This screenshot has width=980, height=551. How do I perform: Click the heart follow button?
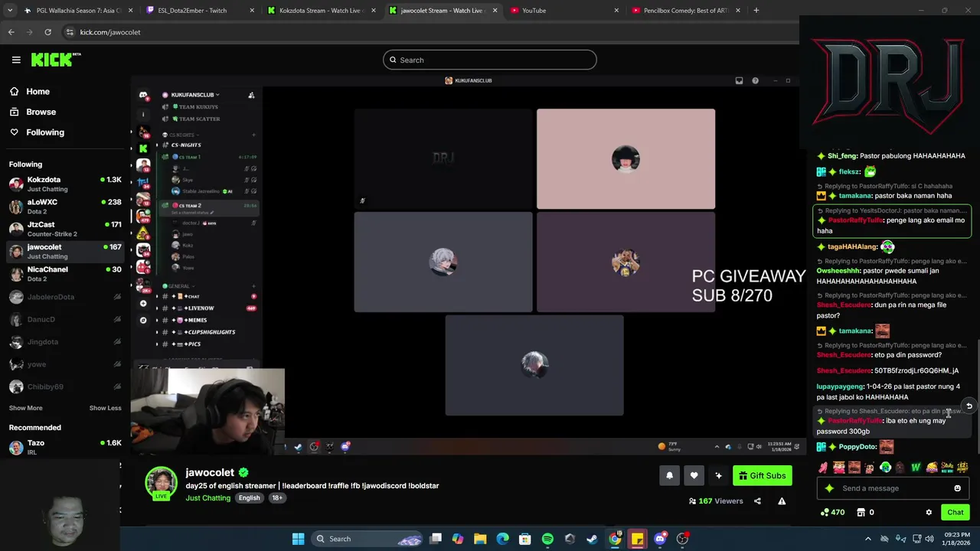pyautogui.click(x=694, y=475)
